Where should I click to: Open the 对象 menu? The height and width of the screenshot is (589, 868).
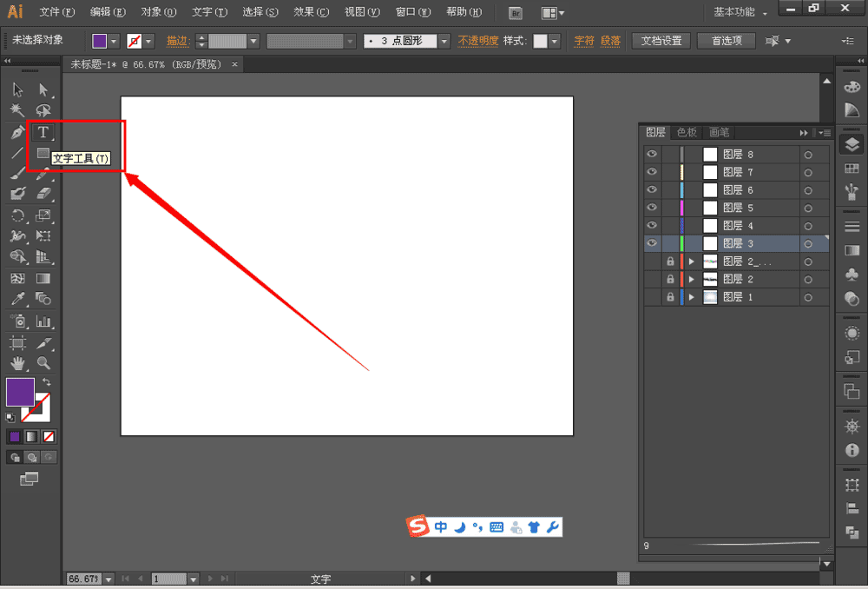point(158,12)
